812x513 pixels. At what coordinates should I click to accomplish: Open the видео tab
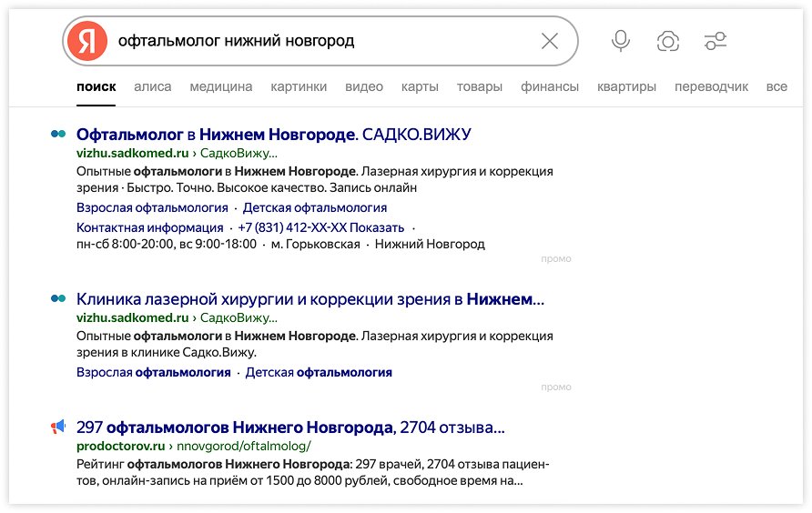(x=364, y=86)
